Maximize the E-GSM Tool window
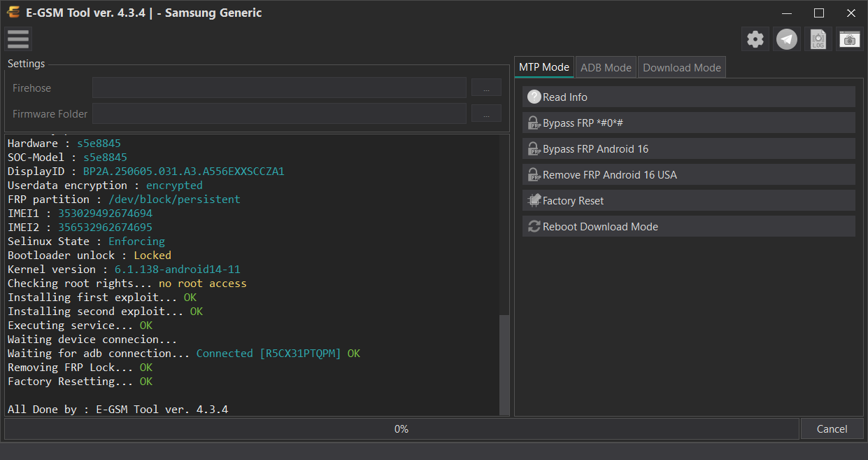The height and width of the screenshot is (460, 868). tap(819, 13)
